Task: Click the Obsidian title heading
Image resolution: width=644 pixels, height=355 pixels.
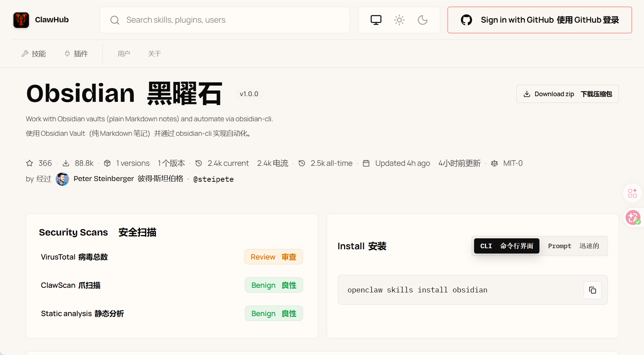Action: coord(124,94)
